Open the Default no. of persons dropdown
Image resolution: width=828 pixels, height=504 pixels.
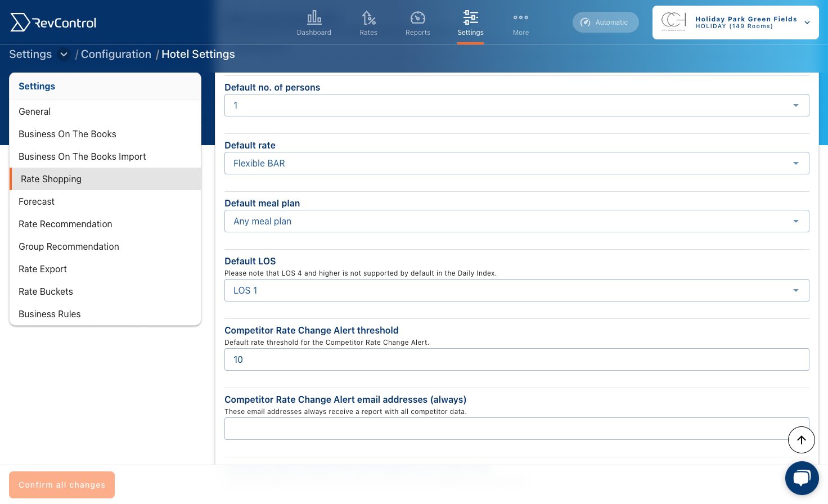click(516, 105)
